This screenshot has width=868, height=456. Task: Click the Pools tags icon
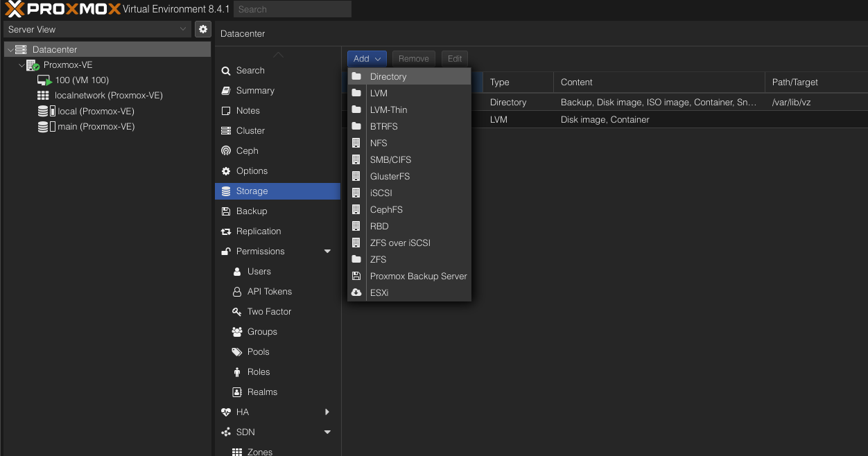(236, 352)
